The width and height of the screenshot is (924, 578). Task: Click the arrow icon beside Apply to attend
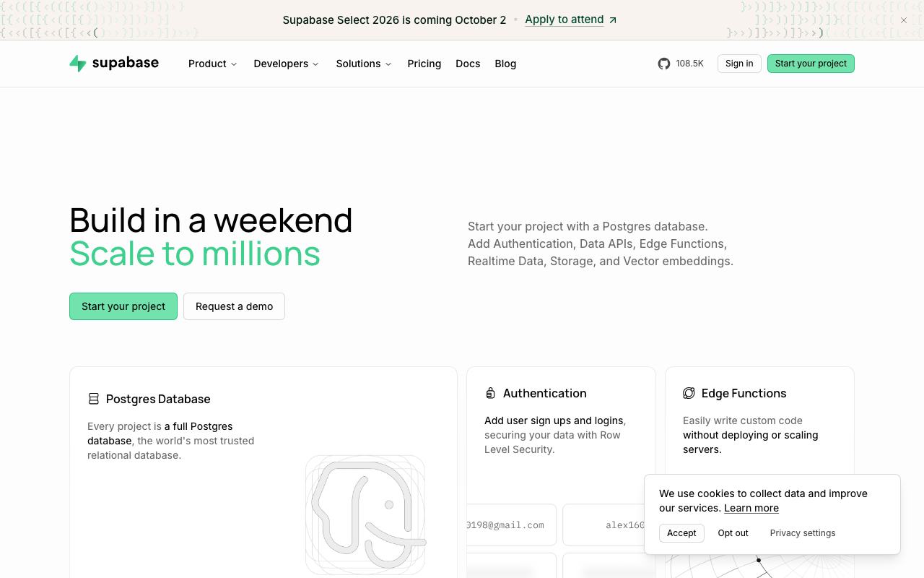[x=613, y=20]
